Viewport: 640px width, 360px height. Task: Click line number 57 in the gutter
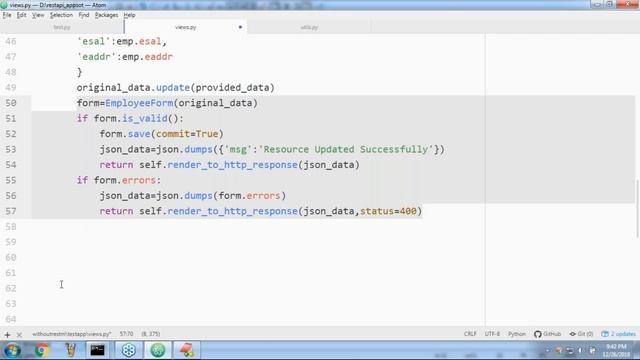click(x=11, y=211)
